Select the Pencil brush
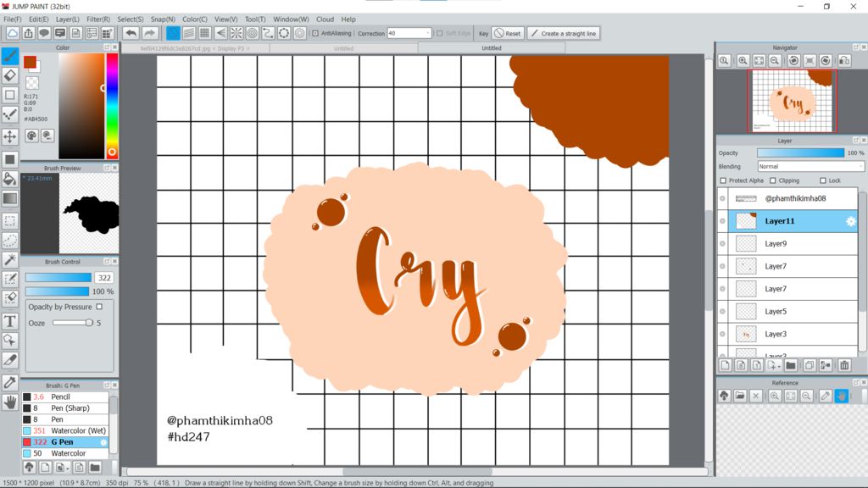 tap(65, 396)
